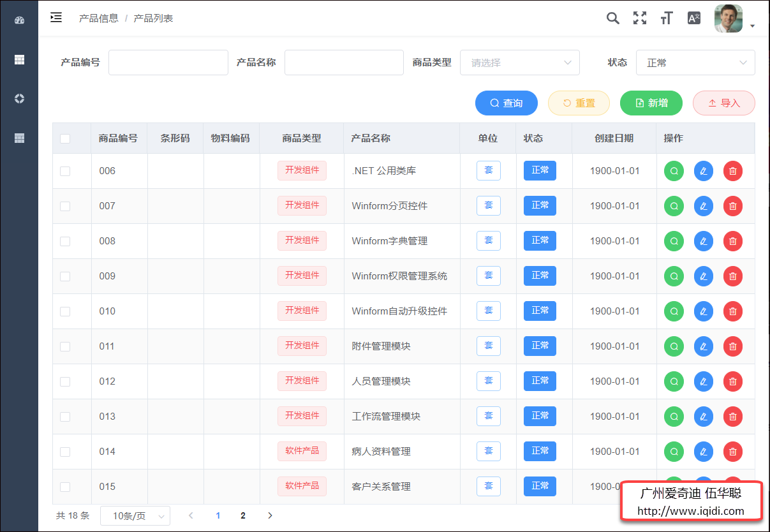770x532 pixels.
Task: Open the global search magnifier icon
Action: coord(612,18)
